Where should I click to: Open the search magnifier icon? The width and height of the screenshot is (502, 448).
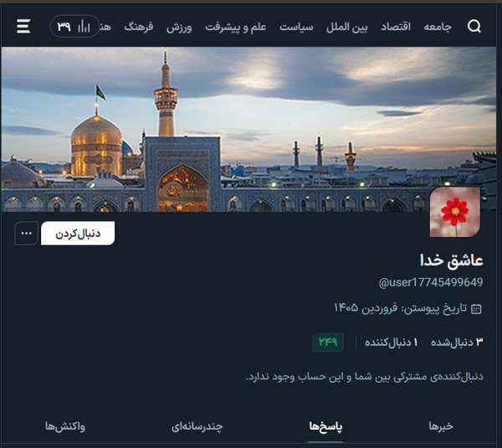coord(474,26)
